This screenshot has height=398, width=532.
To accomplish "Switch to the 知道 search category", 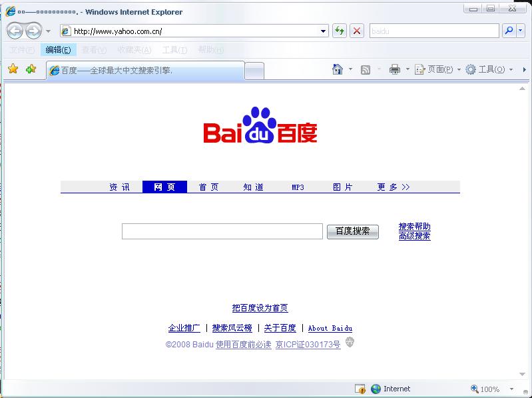I will coord(254,187).
